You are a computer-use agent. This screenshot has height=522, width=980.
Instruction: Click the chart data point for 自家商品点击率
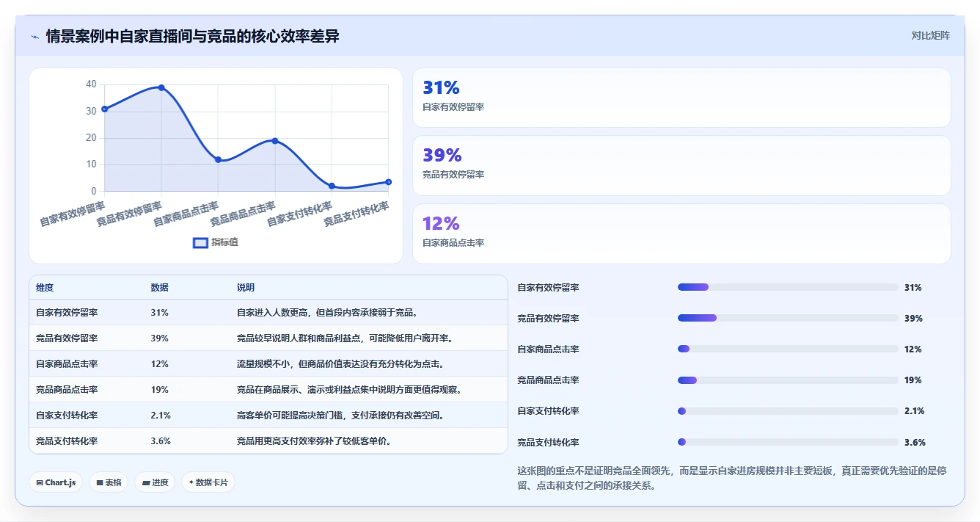point(218,159)
